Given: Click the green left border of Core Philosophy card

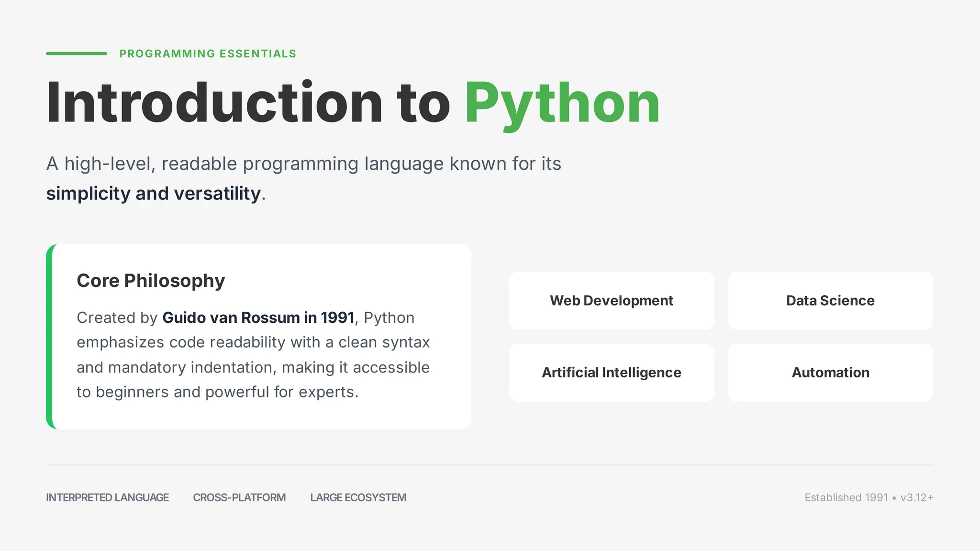Looking at the screenshot, I should (x=49, y=337).
